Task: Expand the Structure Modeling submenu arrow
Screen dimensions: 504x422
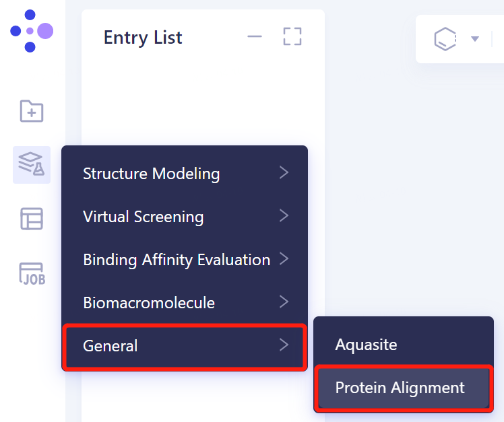Action: (x=284, y=173)
